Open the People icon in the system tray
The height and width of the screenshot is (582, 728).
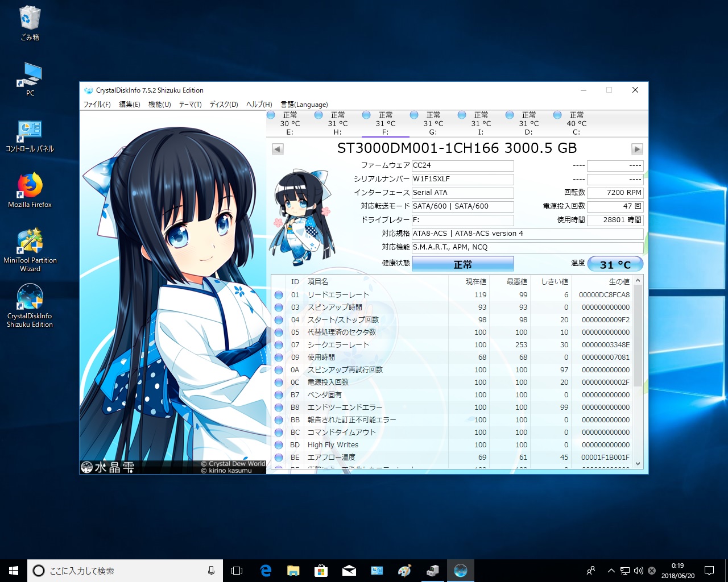[591, 571]
